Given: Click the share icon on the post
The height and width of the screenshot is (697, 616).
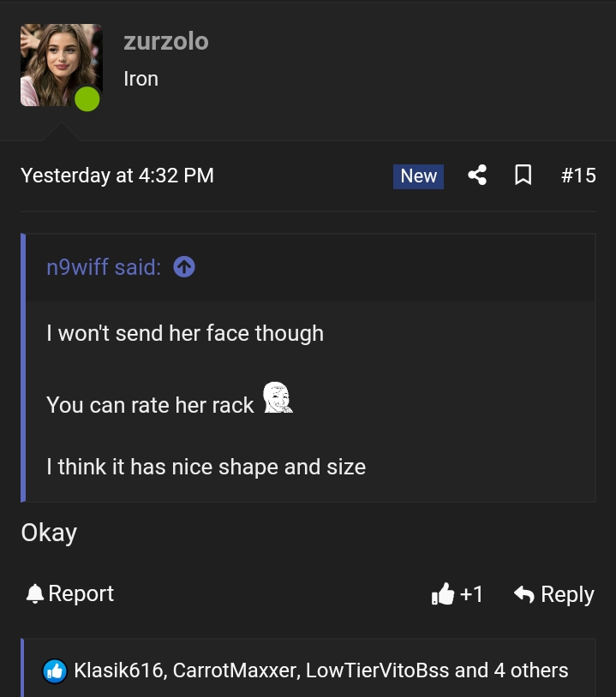Looking at the screenshot, I should pos(477,175).
